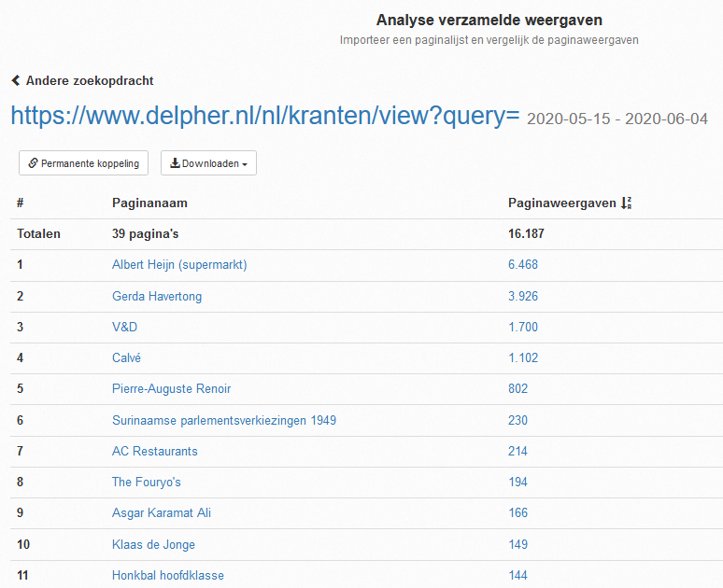The height and width of the screenshot is (588, 723).
Task: Open Asgar Karamat Ali link
Action: (x=162, y=513)
